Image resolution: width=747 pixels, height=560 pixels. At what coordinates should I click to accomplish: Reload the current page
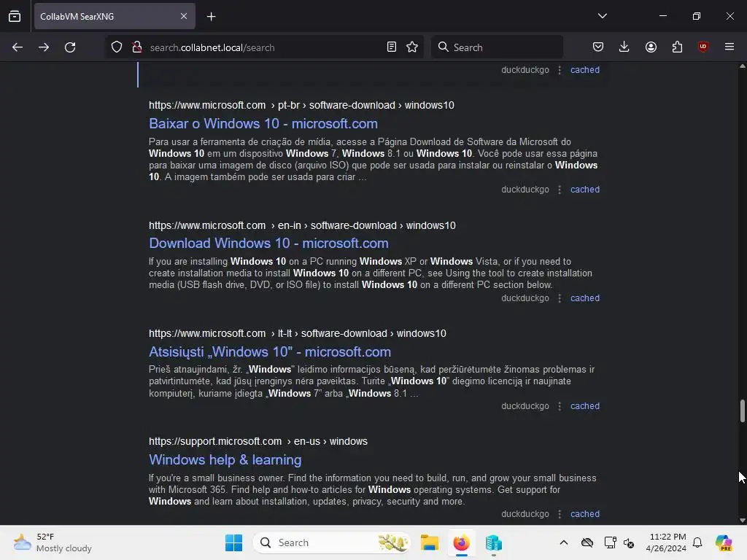[70, 47]
